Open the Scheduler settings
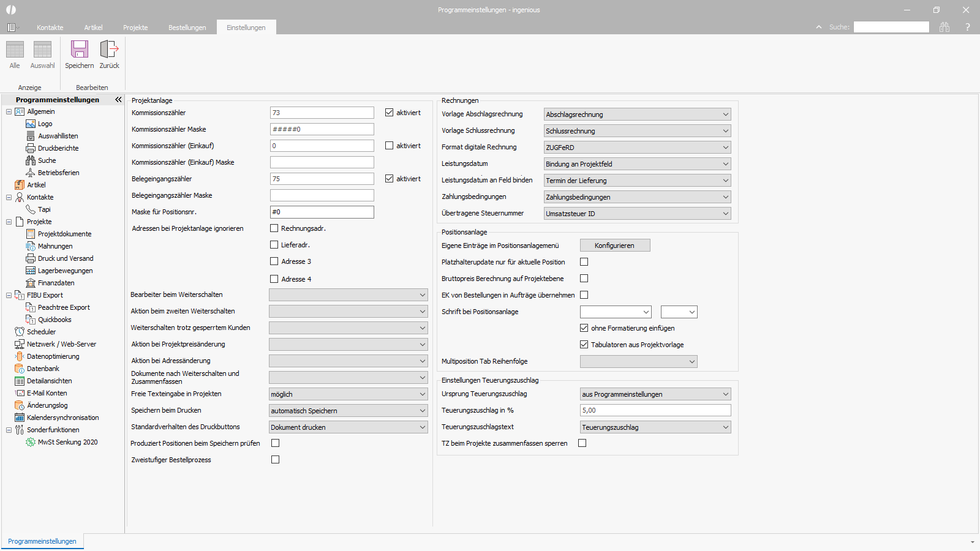 (x=41, y=332)
